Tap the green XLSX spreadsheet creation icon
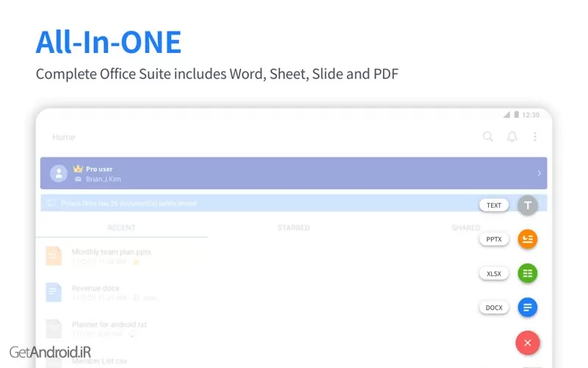This screenshot has width=588, height=368. [528, 274]
